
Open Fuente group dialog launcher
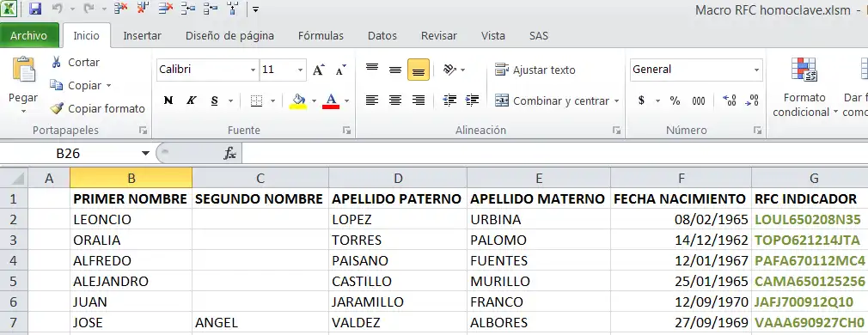point(346,131)
